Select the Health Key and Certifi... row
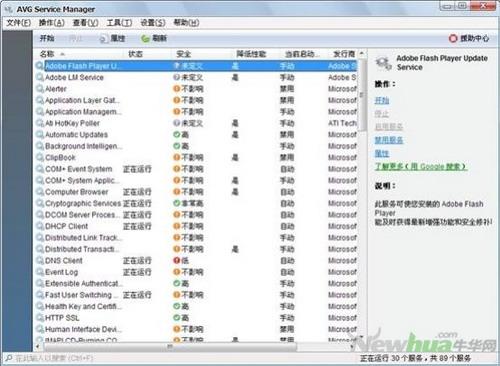 (x=196, y=306)
